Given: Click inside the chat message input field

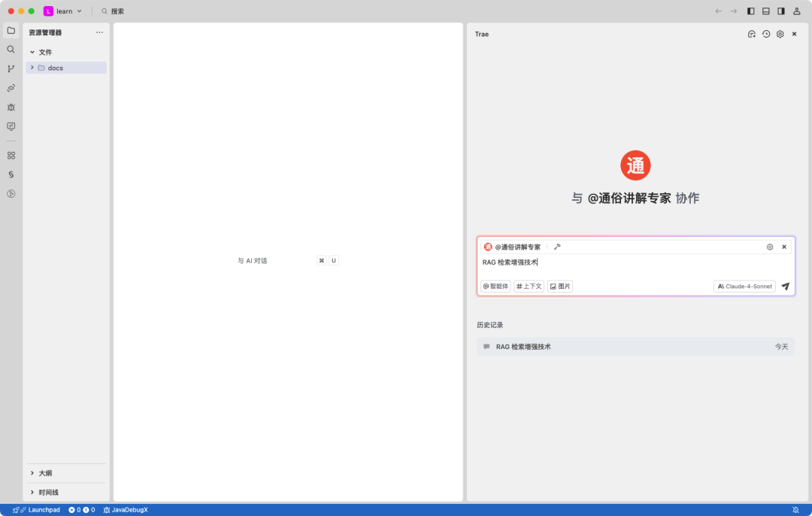Looking at the screenshot, I should [601, 263].
